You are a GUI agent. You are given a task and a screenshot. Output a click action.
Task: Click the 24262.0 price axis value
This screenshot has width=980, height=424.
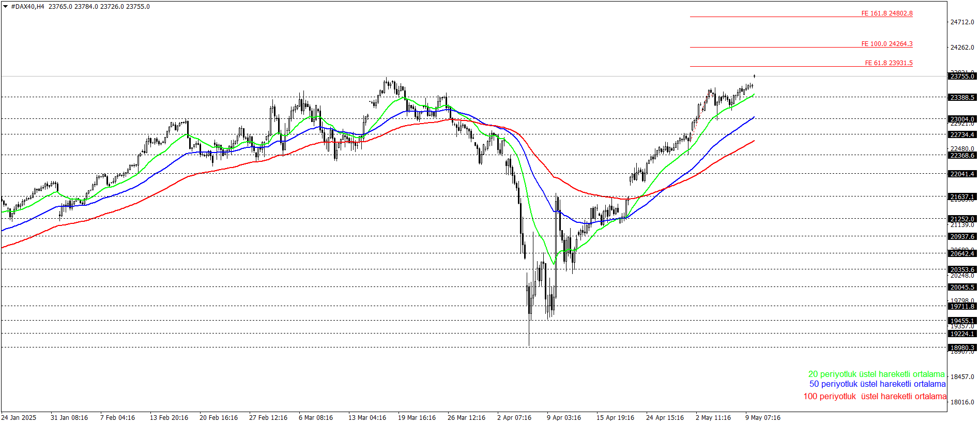point(962,48)
